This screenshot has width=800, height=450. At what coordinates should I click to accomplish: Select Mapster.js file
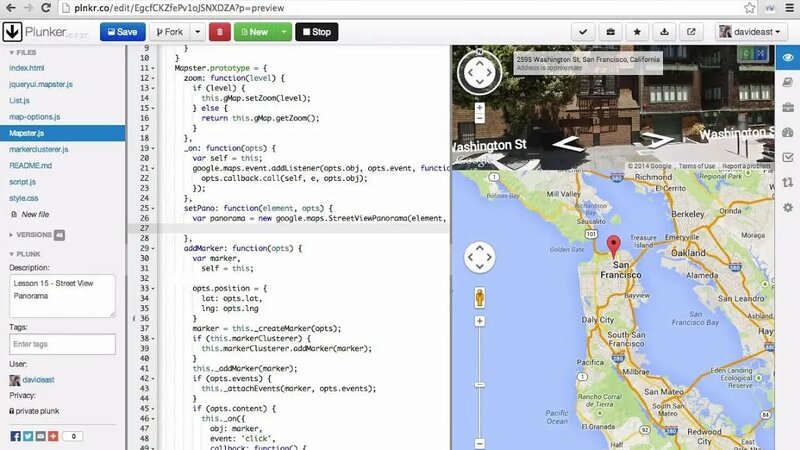pos(62,133)
